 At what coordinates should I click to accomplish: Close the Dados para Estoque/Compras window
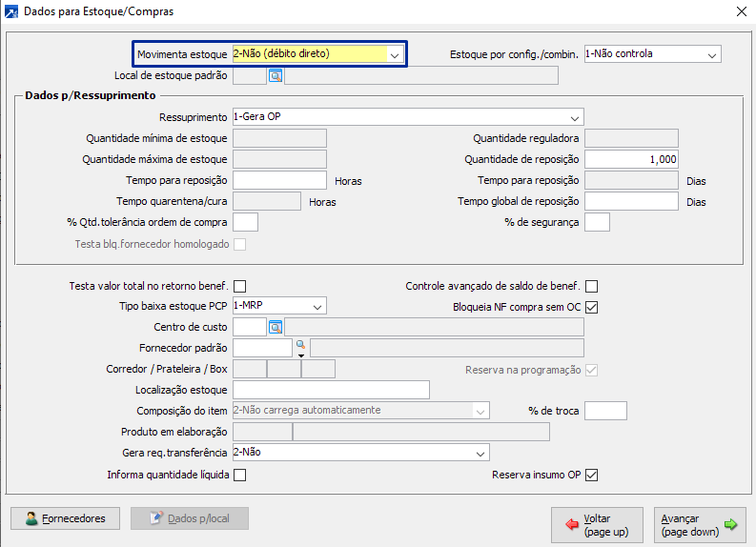(x=742, y=11)
